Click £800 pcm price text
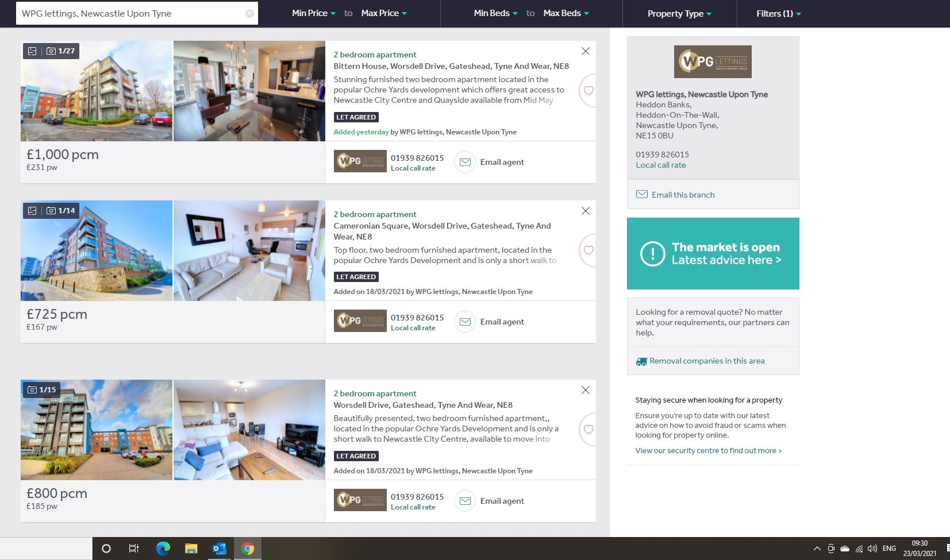This screenshot has width=950, height=560. pyautogui.click(x=57, y=493)
